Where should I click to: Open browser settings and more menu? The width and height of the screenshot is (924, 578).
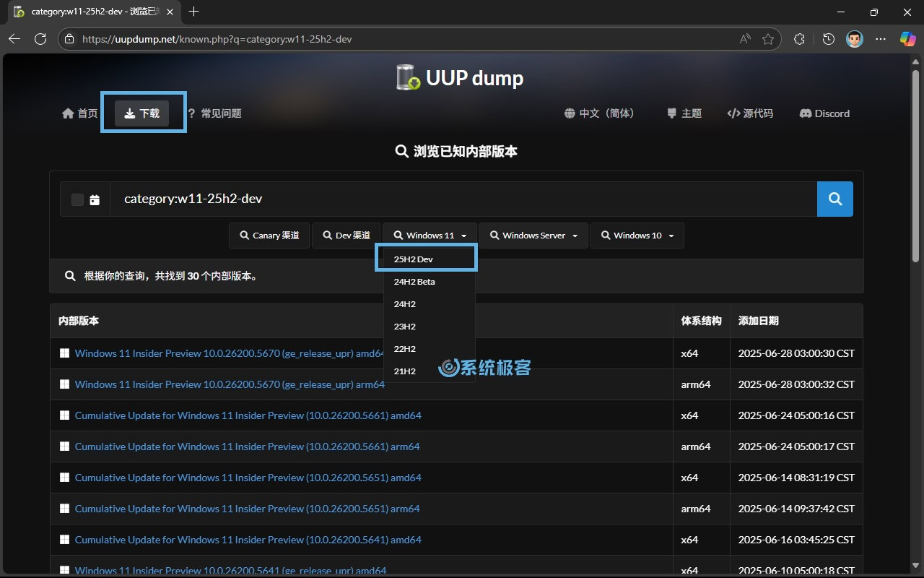881,39
